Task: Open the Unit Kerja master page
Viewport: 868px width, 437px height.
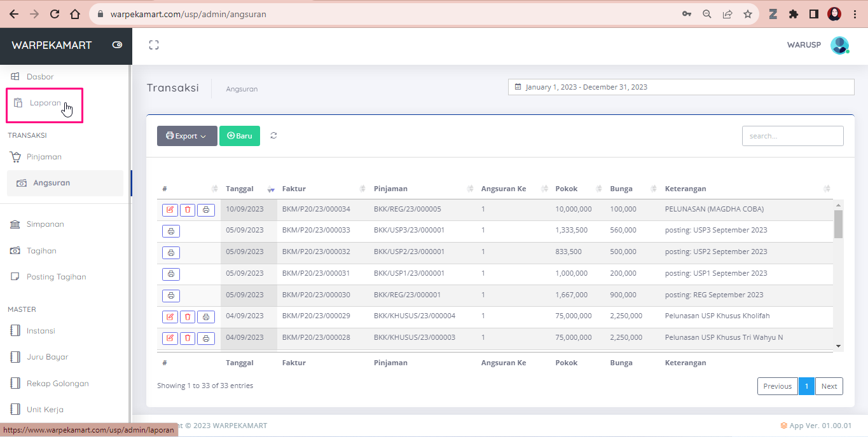Action: [45, 410]
